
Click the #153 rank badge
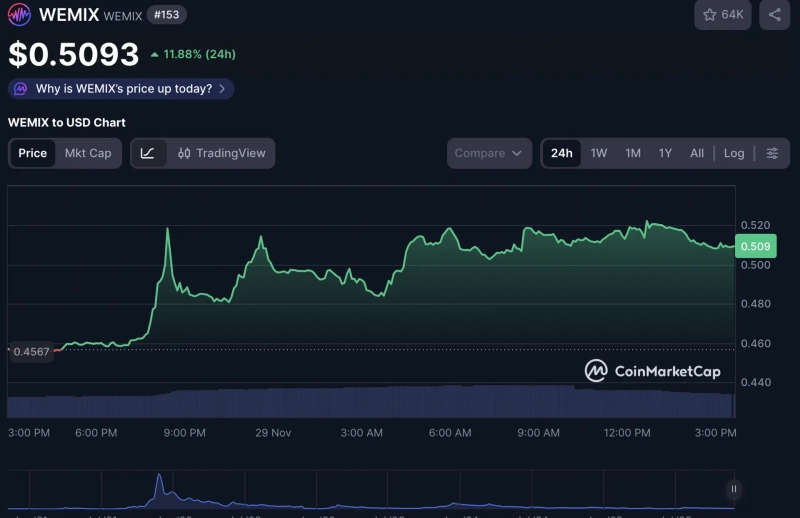(x=164, y=15)
